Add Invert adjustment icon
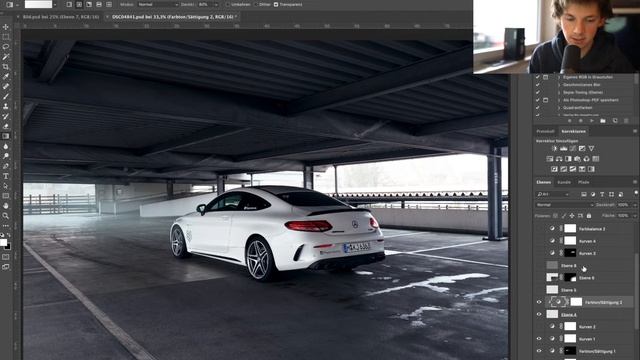This screenshot has height=360, width=640. [554, 169]
